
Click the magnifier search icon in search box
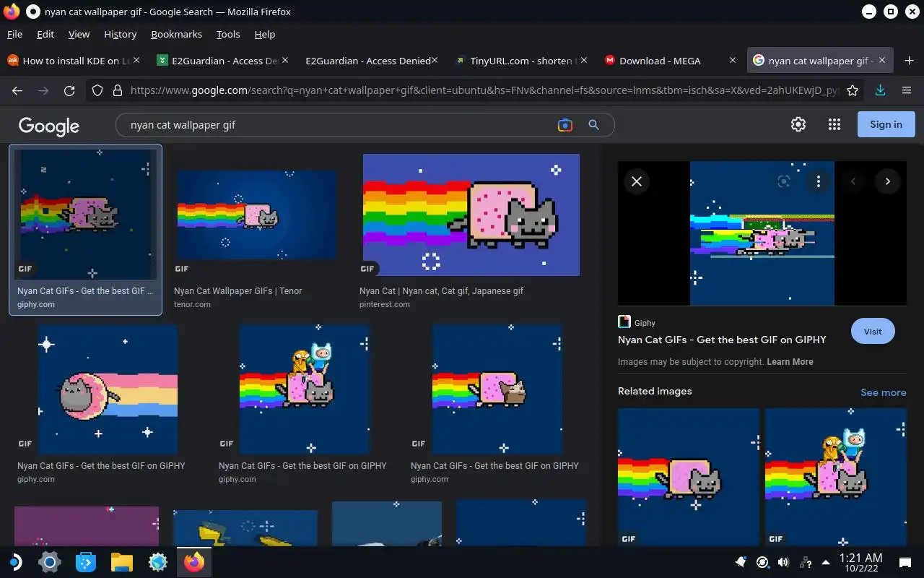pos(593,125)
